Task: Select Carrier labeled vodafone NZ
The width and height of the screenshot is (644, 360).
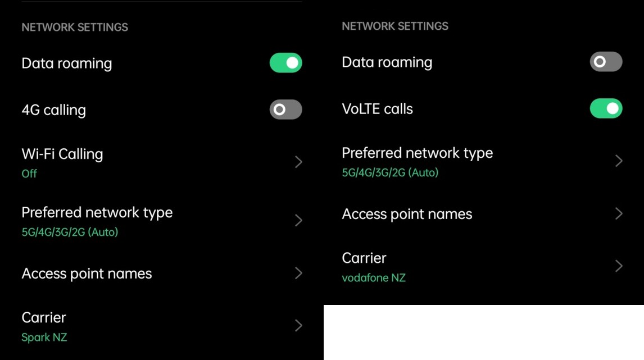Action: (x=364, y=258)
